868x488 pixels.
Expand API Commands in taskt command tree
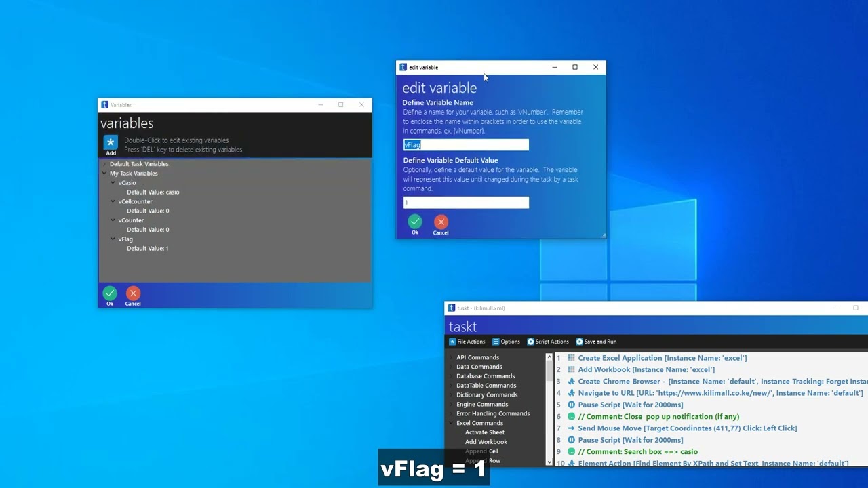pos(452,357)
